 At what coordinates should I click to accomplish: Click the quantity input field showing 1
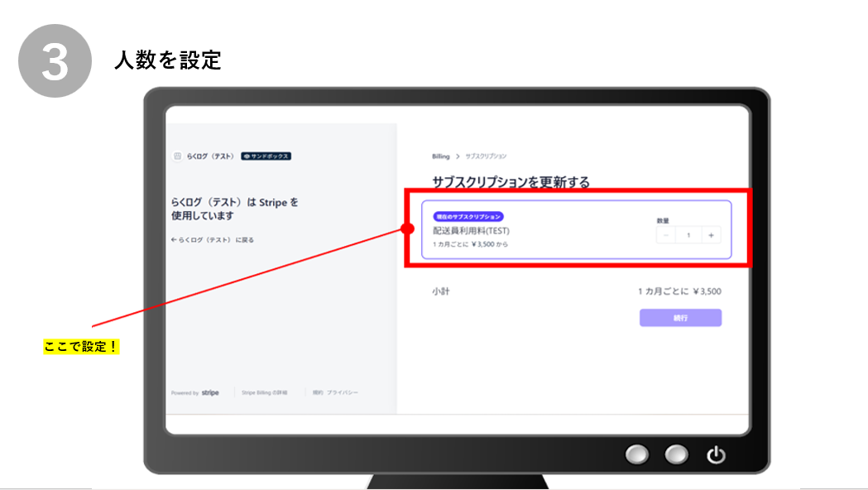pos(688,235)
